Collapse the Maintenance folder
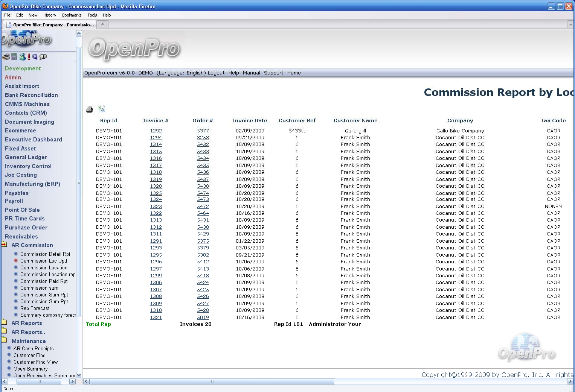 click(x=4, y=340)
